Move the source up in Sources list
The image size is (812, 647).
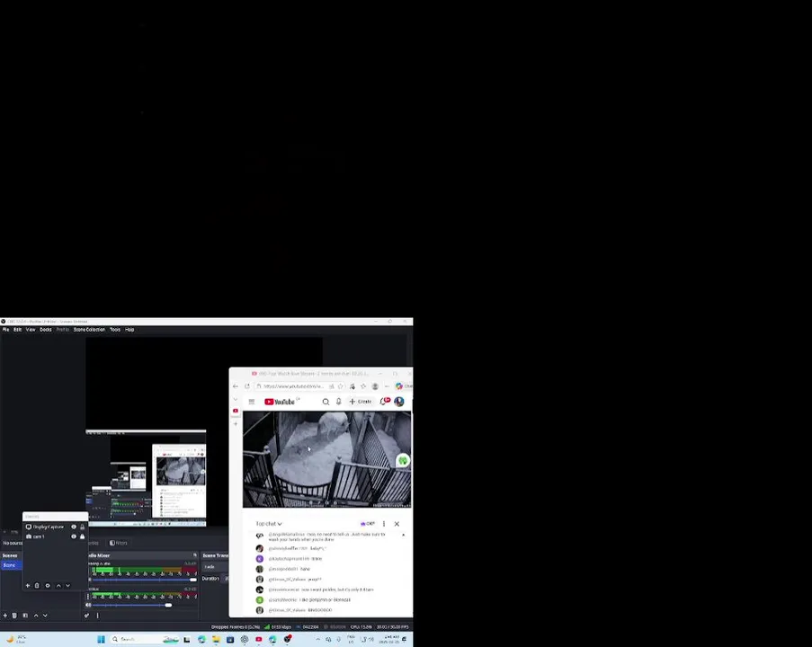(58, 585)
